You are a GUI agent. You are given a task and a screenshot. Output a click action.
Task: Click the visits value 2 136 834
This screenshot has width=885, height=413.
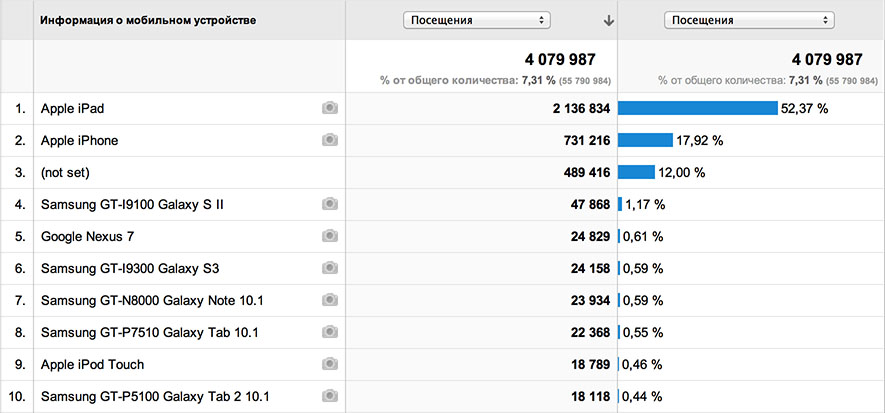(x=581, y=109)
